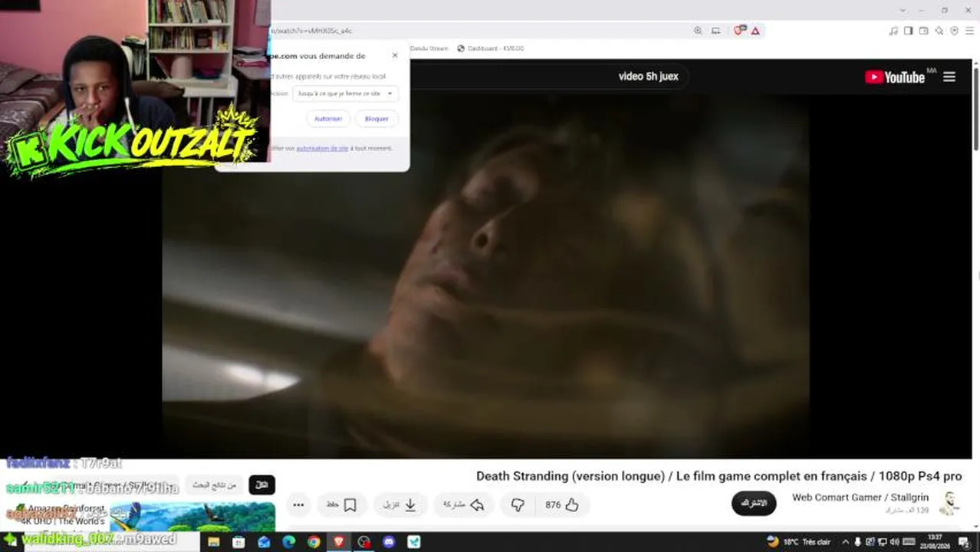Click the Bloquer button
Screen dimensions: 980x552
377,119
